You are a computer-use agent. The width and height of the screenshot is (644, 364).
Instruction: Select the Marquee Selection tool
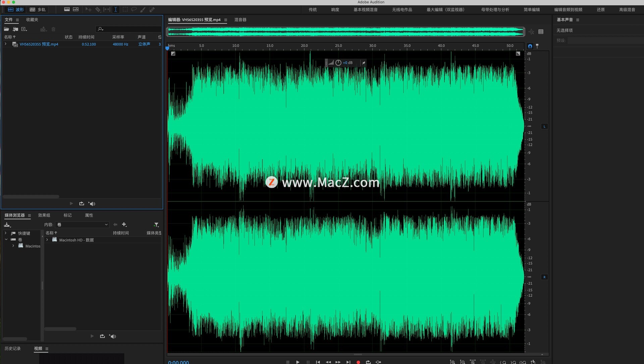click(125, 9)
